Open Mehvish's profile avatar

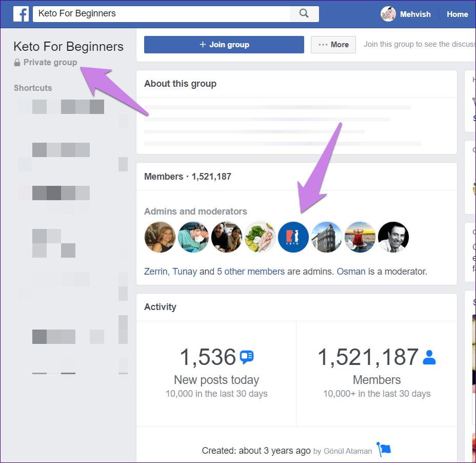point(388,14)
